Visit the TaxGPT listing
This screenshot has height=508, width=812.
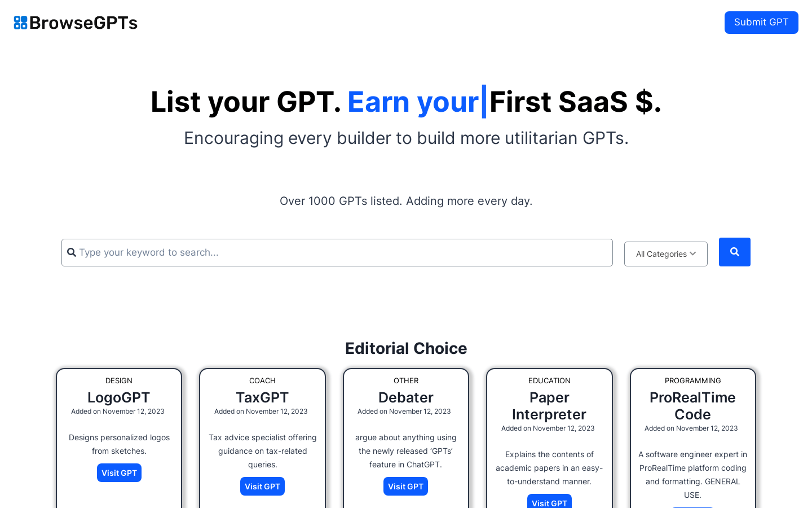point(262,487)
